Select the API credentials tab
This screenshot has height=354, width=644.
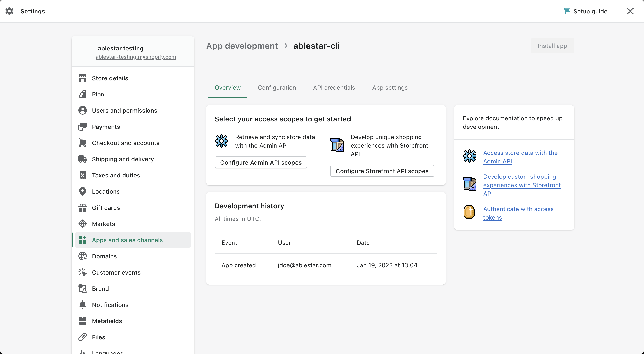(x=334, y=87)
